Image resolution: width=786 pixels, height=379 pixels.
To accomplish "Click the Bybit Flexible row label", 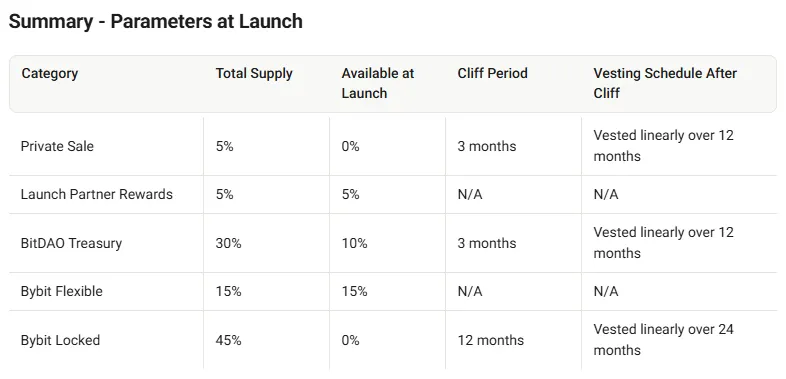I will 62,291.
